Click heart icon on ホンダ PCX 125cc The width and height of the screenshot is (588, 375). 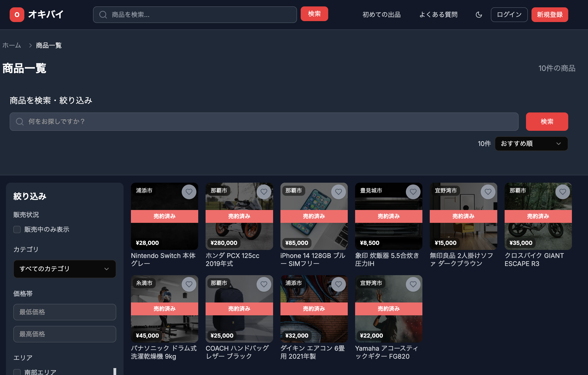coord(263,192)
